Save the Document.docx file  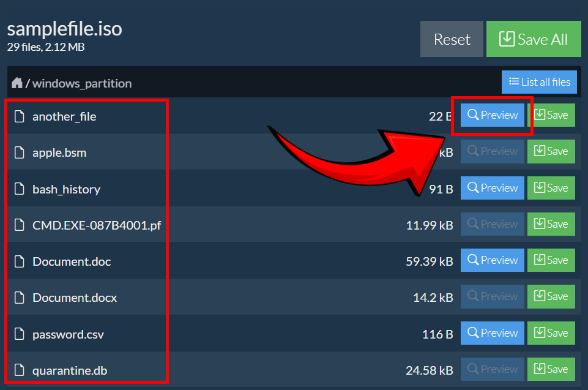551,296
